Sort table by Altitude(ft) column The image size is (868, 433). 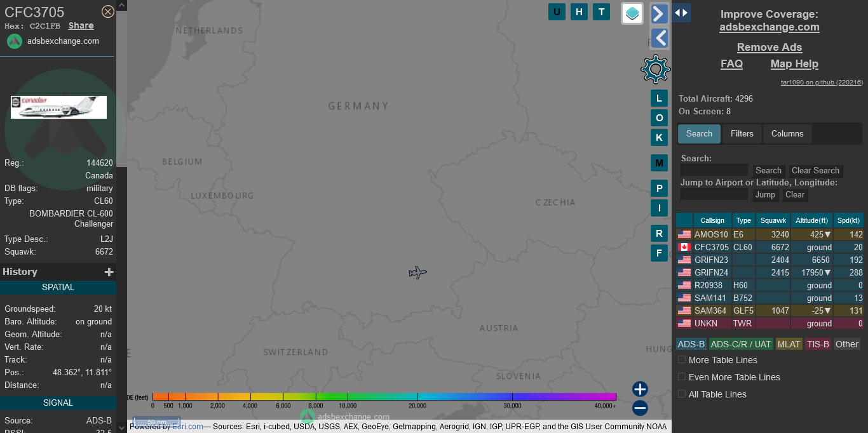pyautogui.click(x=812, y=220)
